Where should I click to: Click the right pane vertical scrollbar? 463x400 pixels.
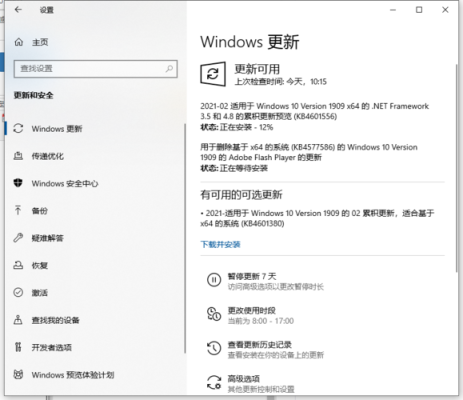(457, 168)
